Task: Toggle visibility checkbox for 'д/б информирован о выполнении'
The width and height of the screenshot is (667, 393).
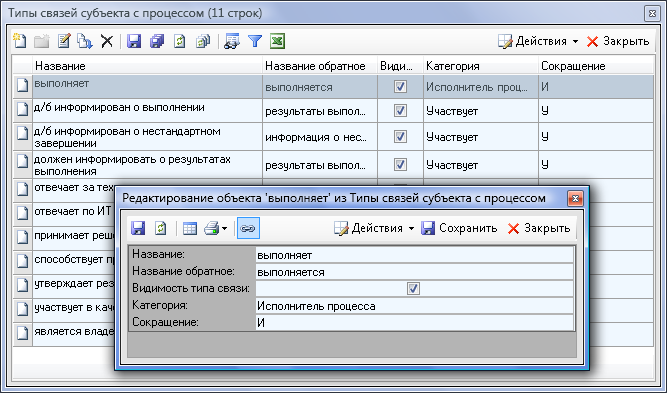Action: (x=400, y=111)
